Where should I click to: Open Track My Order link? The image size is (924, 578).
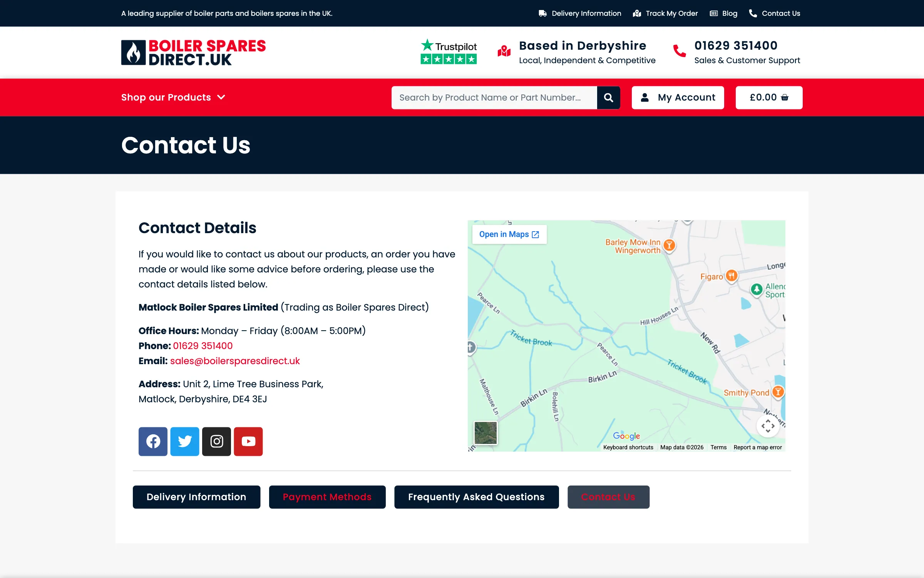665,13
